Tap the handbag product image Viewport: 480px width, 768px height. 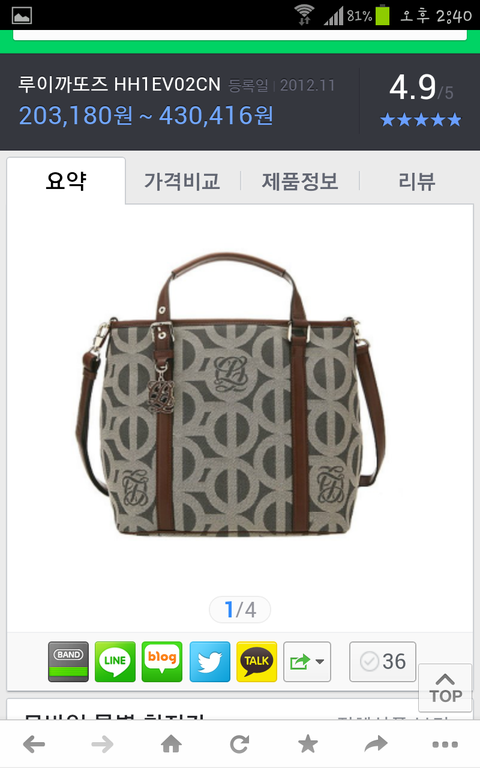(x=230, y=394)
